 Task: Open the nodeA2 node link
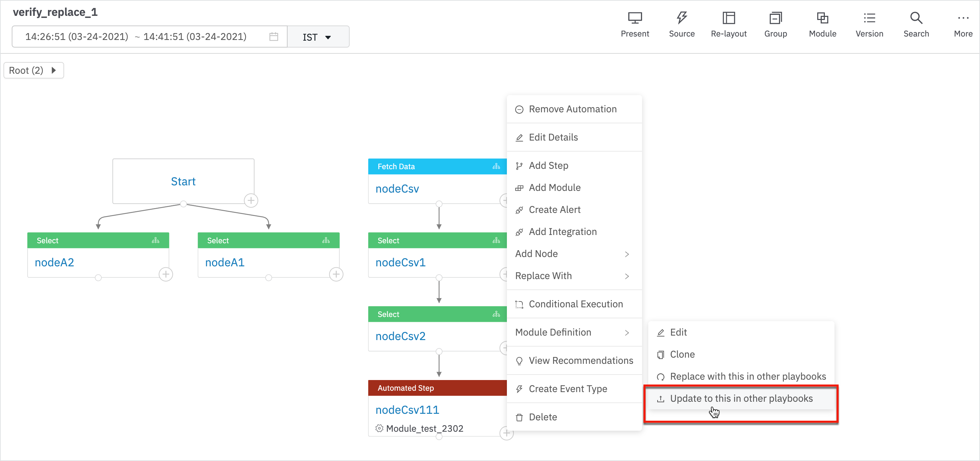click(x=54, y=262)
